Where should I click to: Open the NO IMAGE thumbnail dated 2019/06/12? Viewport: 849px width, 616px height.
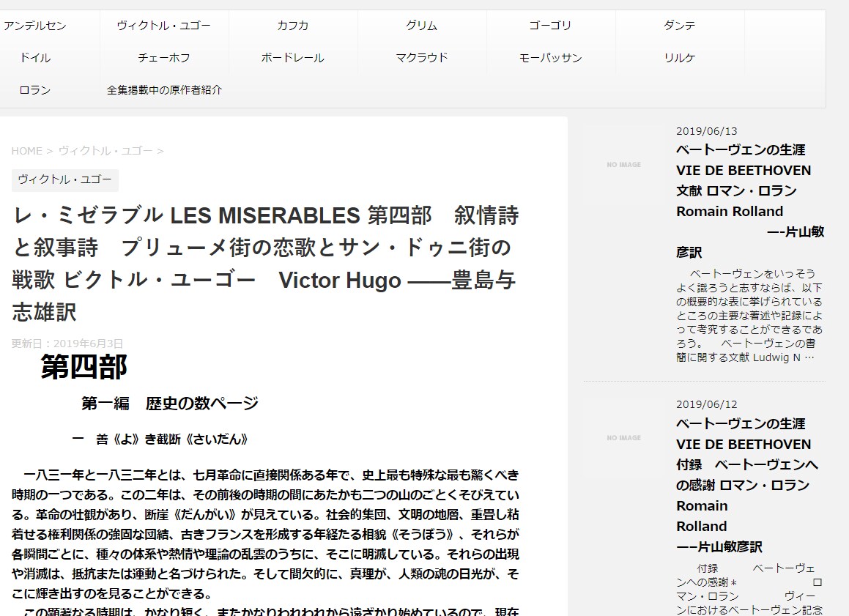coord(624,438)
